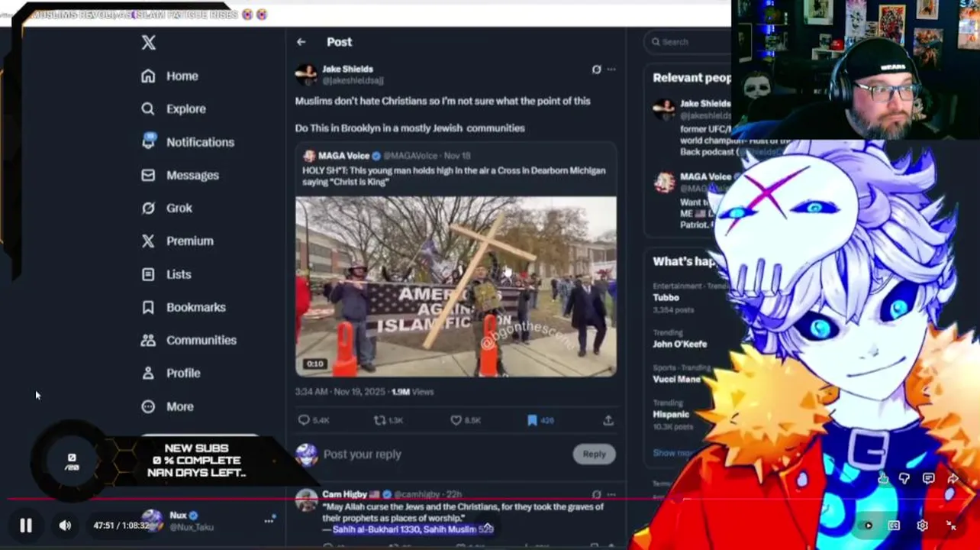Viewport: 980px width, 550px height.
Task: Open Lists in X sidebar
Action: pos(166,274)
